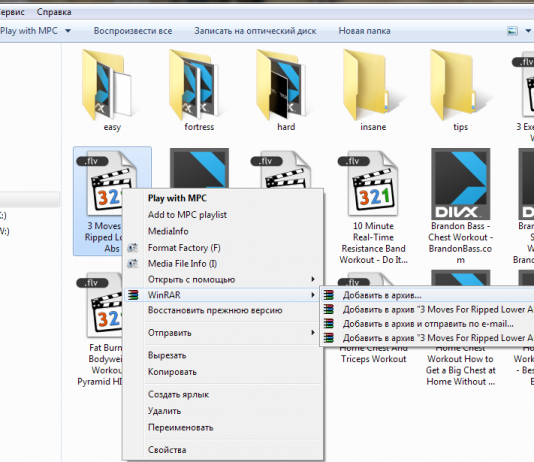Select Добавить в архив и отправить по e-mail...
The image size is (534, 462).
[x=428, y=323]
